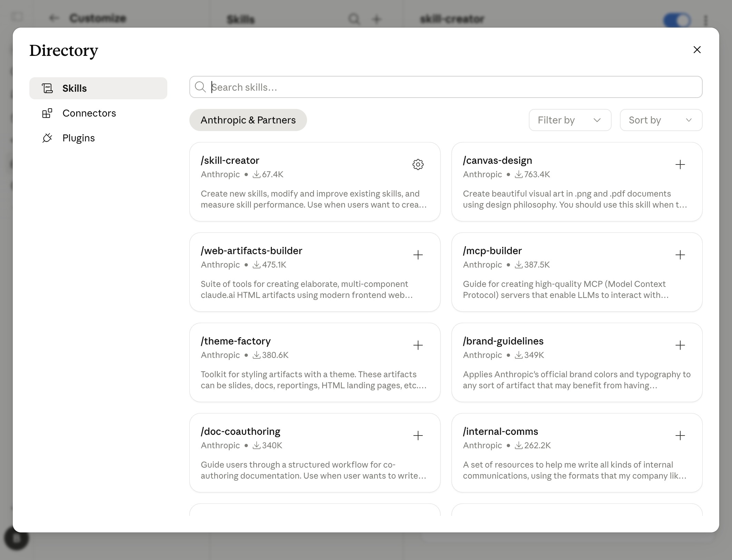This screenshot has width=732, height=560.
Task: Open the /canvas-design title
Action: pyautogui.click(x=497, y=160)
